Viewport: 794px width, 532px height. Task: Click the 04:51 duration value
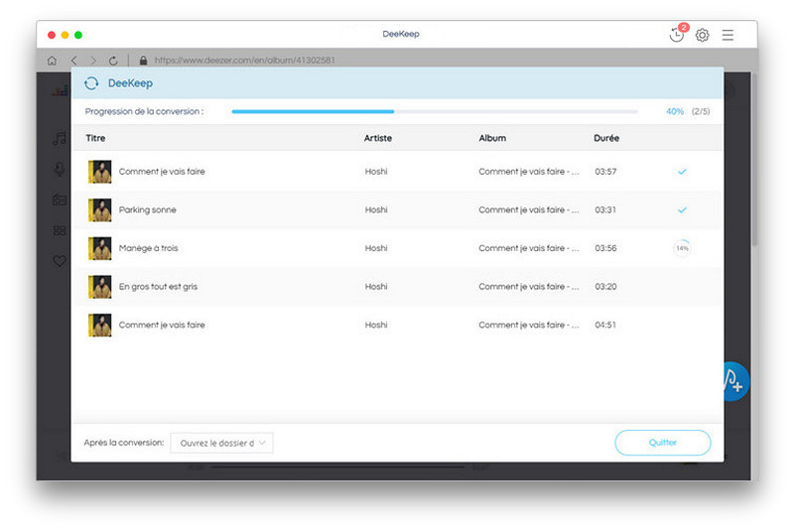tap(605, 325)
